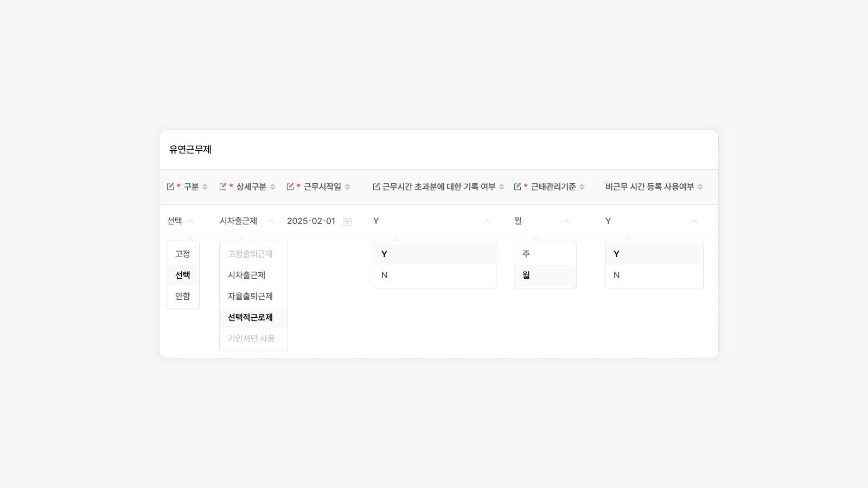868x488 pixels.
Task: Click edit icon beside 근무시작일 column header
Action: [x=290, y=187]
